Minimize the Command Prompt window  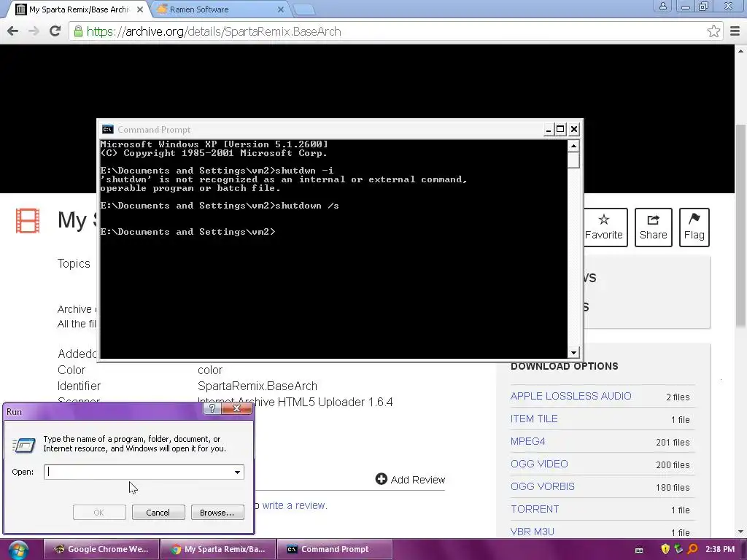coord(549,130)
